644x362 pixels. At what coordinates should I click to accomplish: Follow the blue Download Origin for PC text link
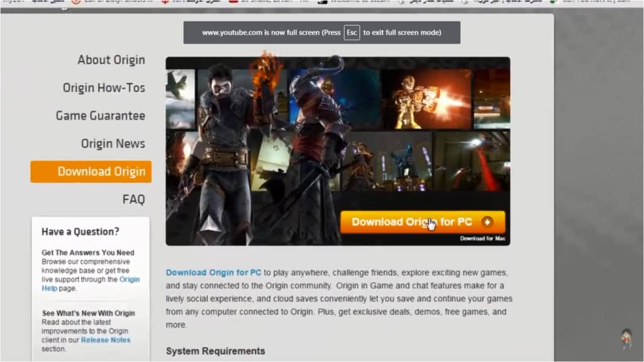tap(213, 273)
